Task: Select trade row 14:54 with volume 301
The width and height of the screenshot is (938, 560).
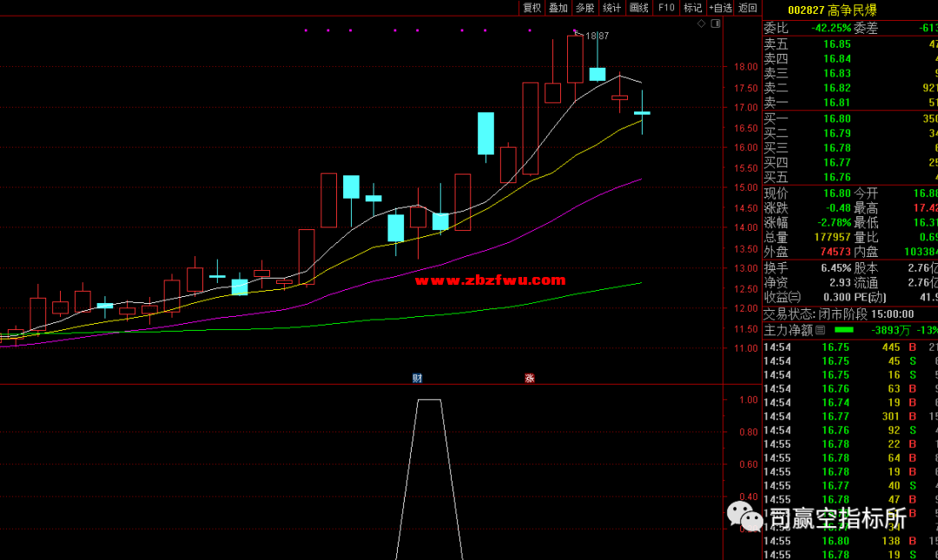Action: pyautogui.click(x=850, y=417)
